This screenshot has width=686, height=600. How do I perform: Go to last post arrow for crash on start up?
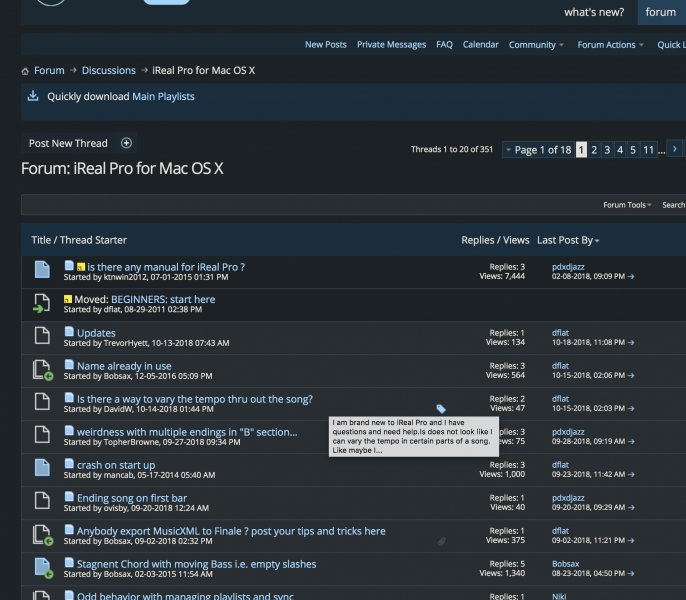pyautogui.click(x=631, y=475)
